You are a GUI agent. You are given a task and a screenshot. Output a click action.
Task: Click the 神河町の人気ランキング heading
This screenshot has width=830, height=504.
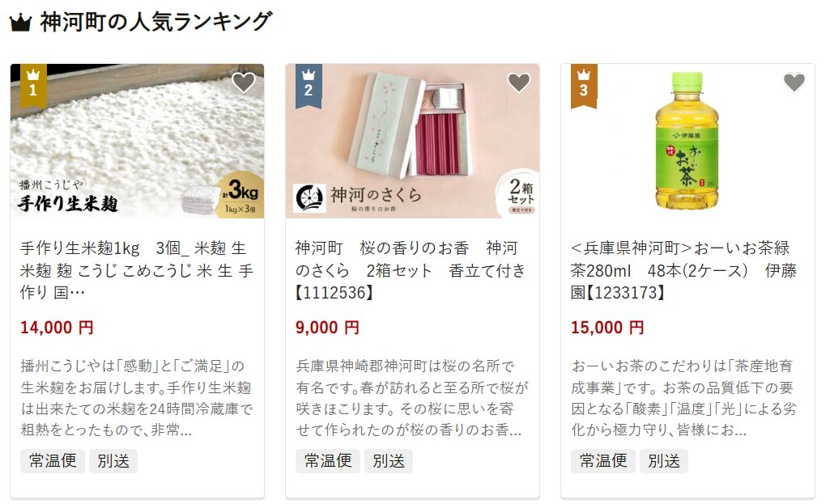tap(155, 22)
